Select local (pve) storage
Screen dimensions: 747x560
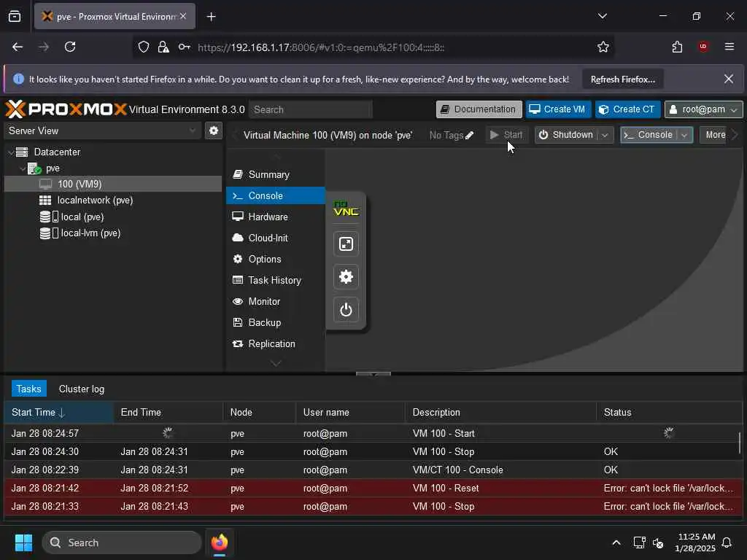[113, 217]
